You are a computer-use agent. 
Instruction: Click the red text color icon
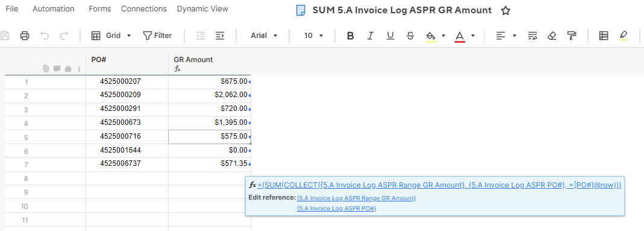click(x=460, y=36)
